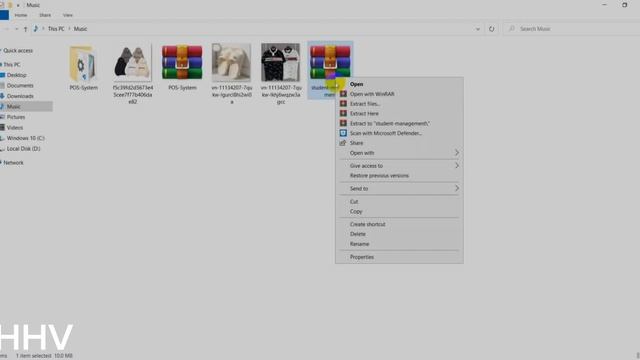Open Documents in the sidebar
Screen dimensions: 640x360
(20, 86)
